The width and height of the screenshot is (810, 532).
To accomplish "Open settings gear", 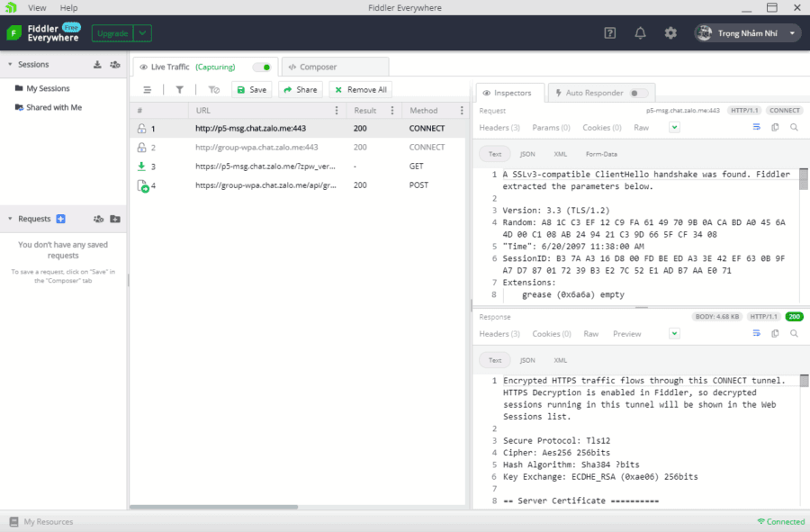I will [670, 33].
